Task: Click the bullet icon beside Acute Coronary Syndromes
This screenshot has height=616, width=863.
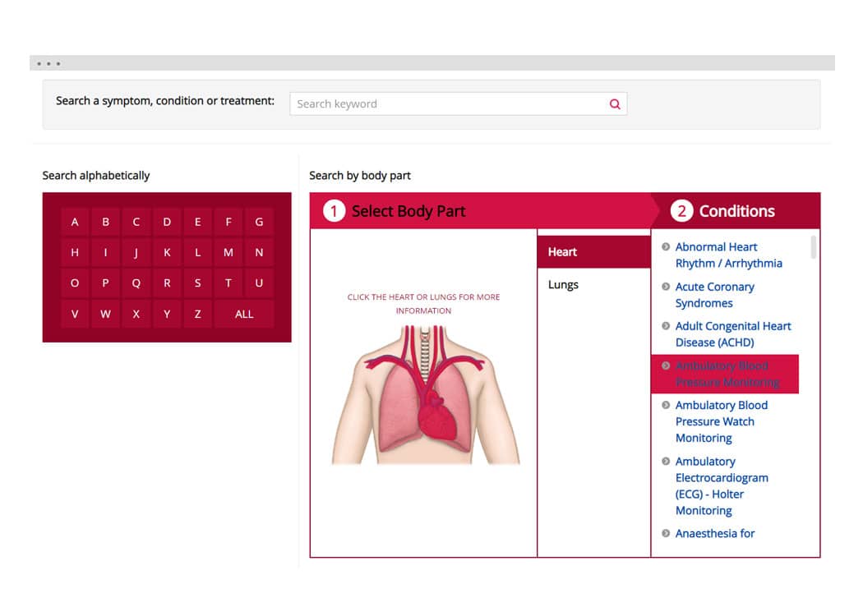Action: point(666,287)
